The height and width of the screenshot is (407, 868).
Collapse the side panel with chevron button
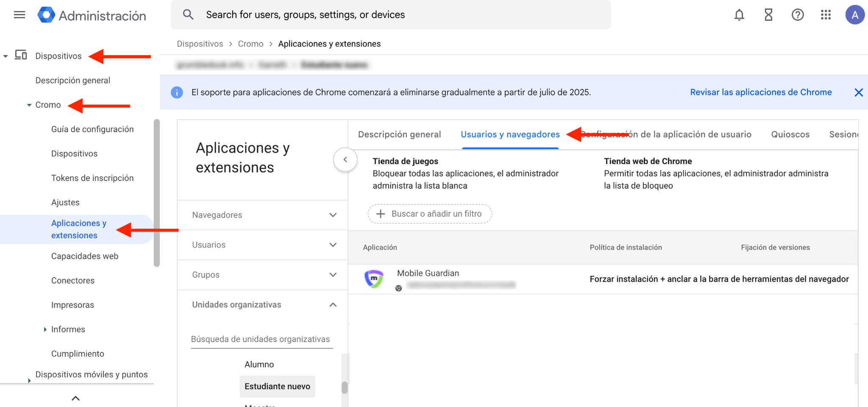(x=345, y=160)
